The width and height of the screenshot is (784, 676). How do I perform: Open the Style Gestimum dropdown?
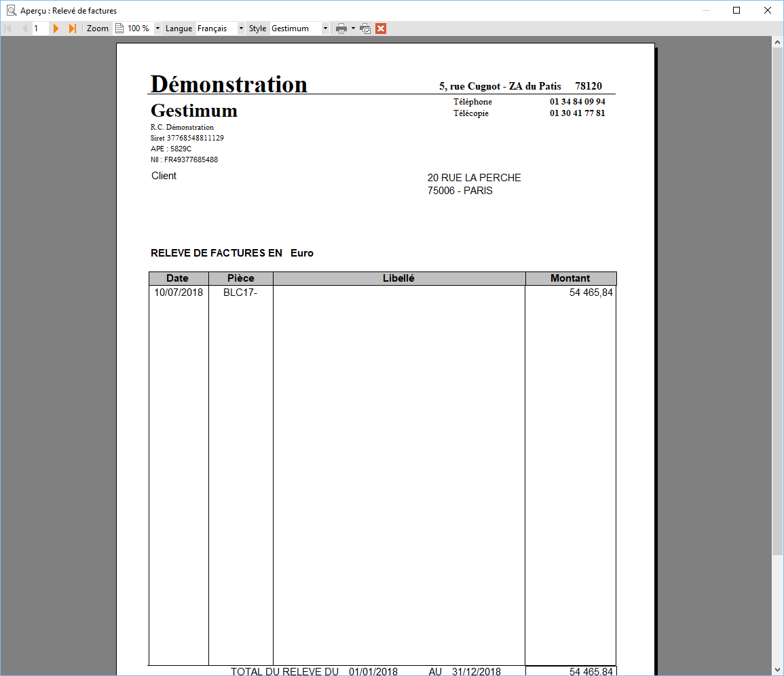tap(325, 29)
